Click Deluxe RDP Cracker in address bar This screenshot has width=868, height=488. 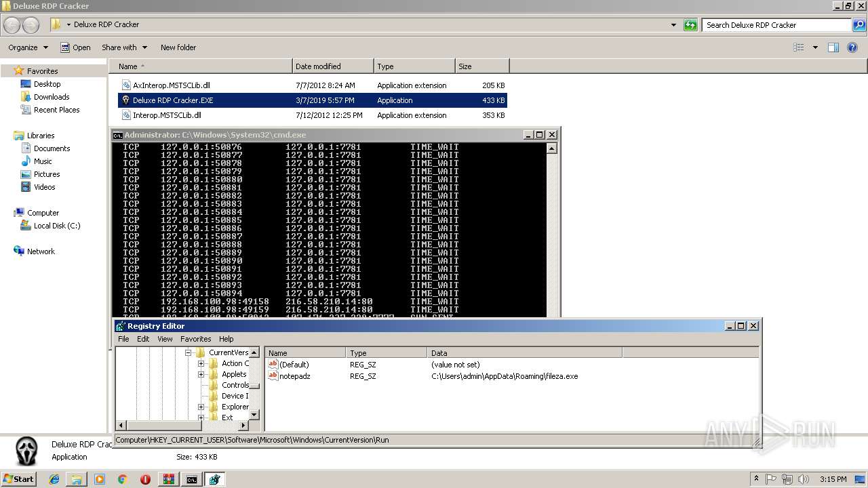click(x=106, y=24)
